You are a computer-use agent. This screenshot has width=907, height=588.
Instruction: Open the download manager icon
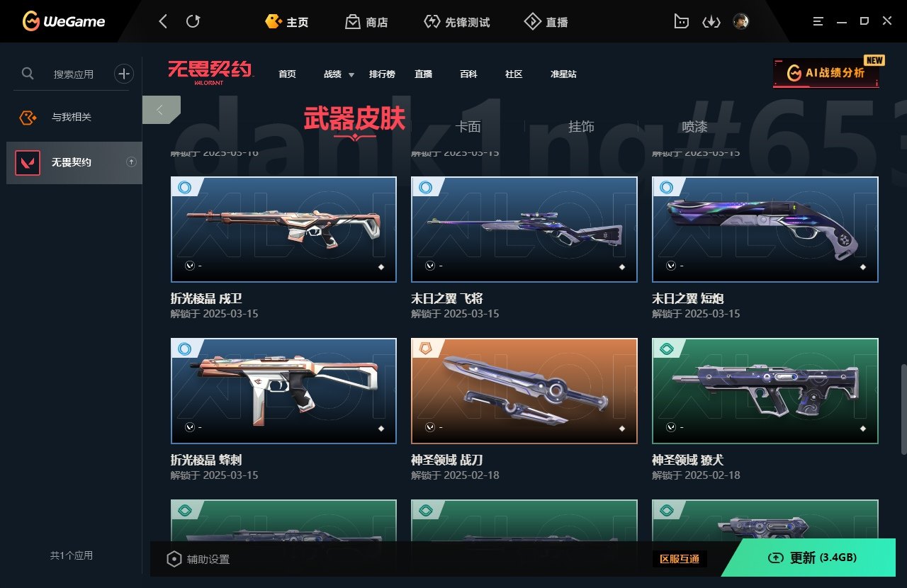click(x=711, y=22)
